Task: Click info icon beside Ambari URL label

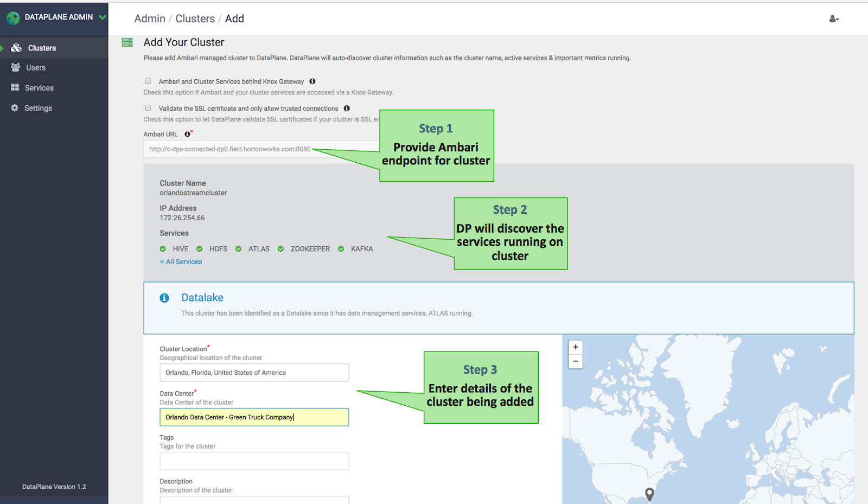Action: (x=187, y=134)
